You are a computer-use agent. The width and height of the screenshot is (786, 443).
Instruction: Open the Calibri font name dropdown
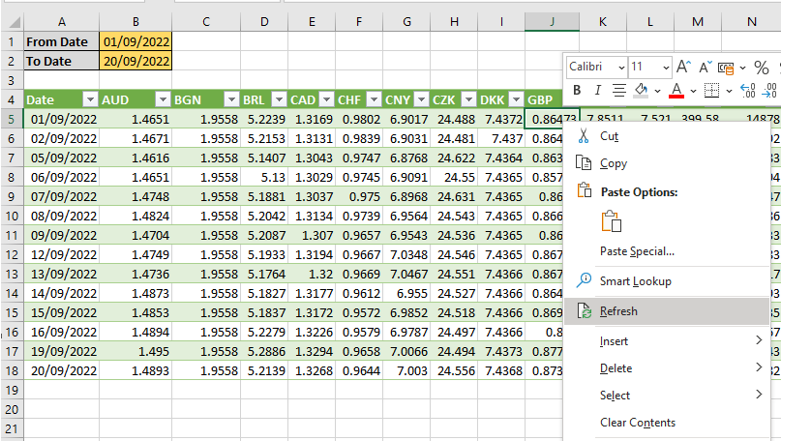click(x=621, y=67)
